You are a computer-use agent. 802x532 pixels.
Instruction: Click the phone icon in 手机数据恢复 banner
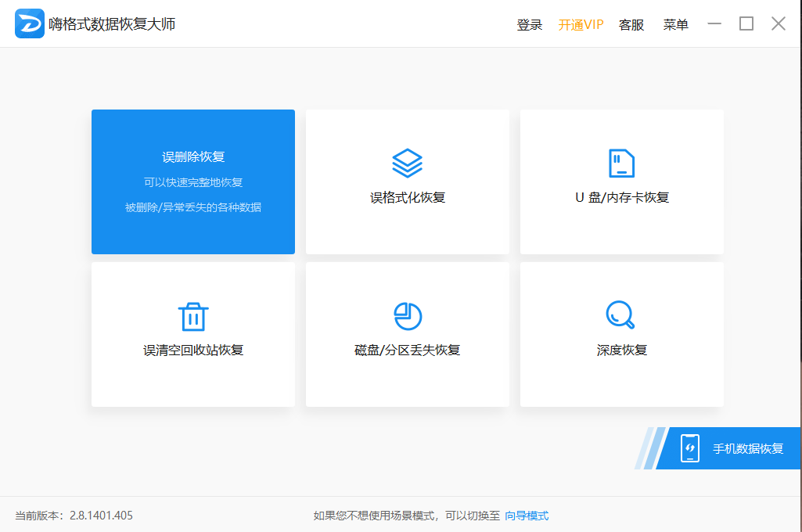692,448
